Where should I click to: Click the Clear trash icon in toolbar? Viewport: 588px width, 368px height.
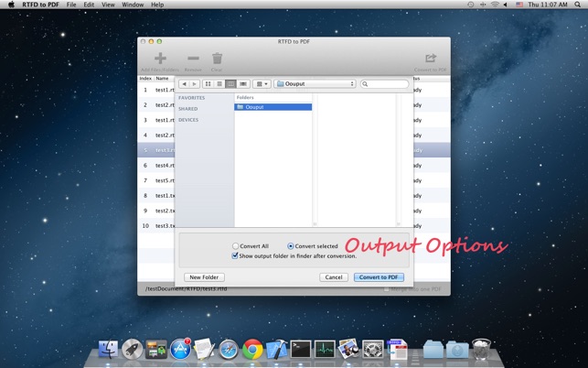pos(217,59)
